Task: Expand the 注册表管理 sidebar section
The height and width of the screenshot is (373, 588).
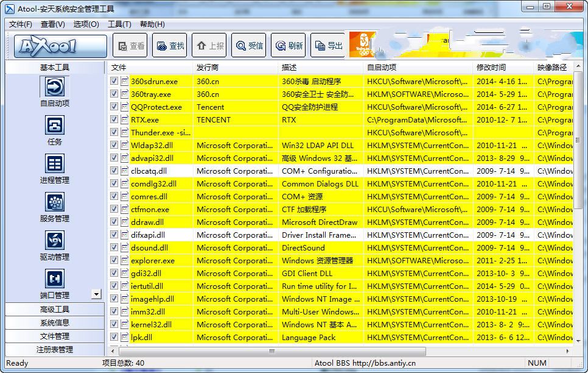Action: [x=55, y=350]
